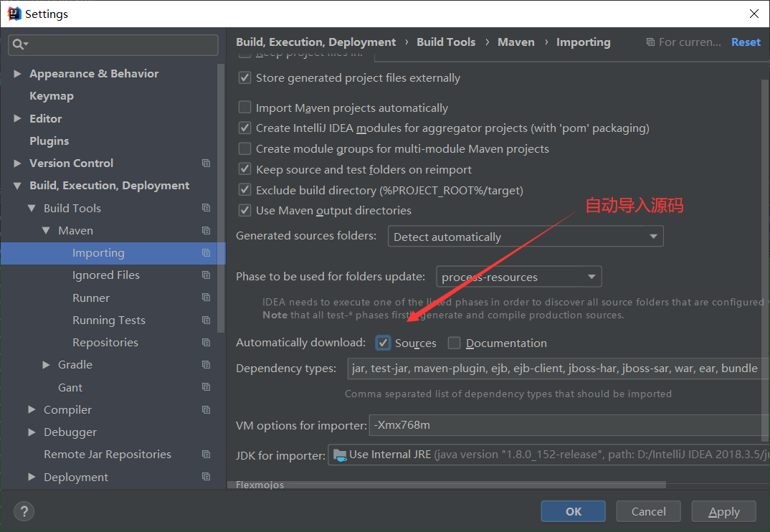Image resolution: width=770 pixels, height=532 pixels.
Task: Expand the Version Control node arrow
Action: 17,163
